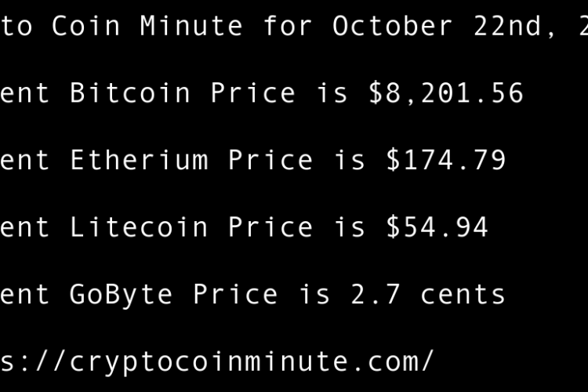The image size is (588, 392).
Task: Select the $174.79 price value
Action: coord(446,161)
